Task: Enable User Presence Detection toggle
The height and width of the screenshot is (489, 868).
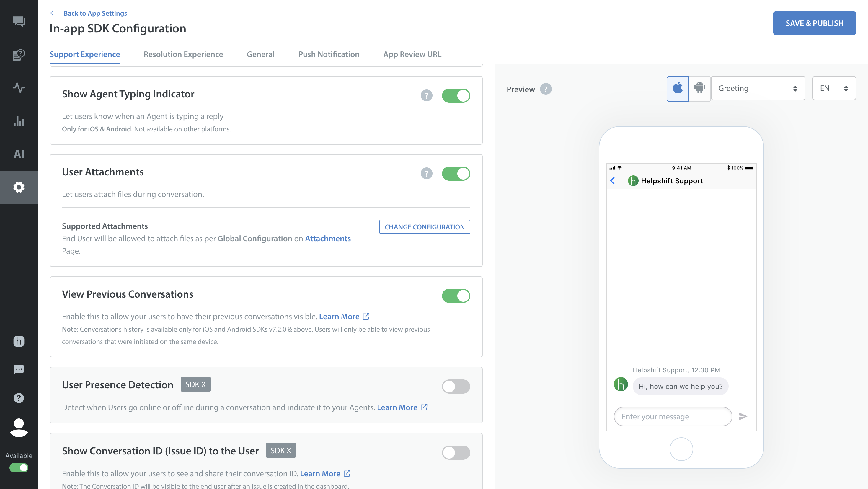Action: pos(456,386)
